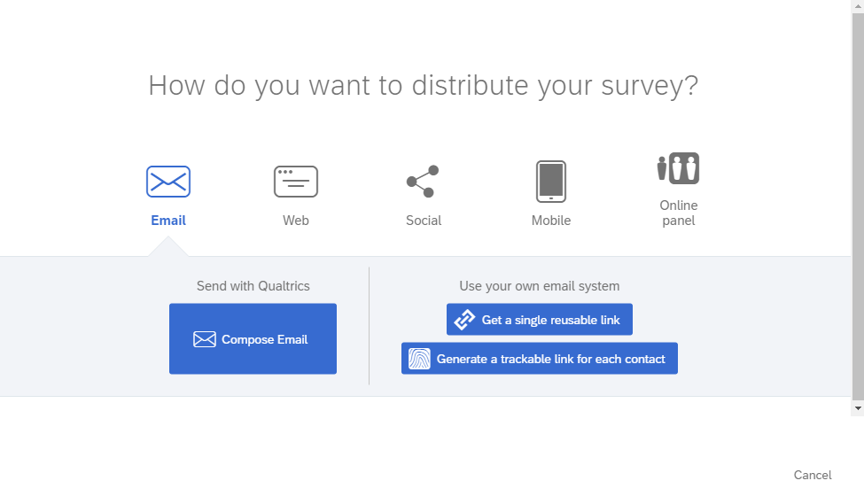
Task: Switch to the Web tab label
Action: click(296, 221)
